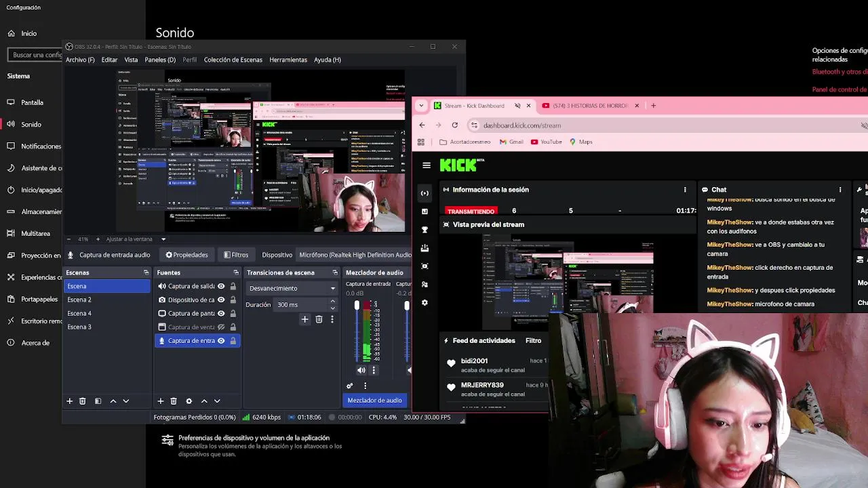Show hidden Captura de ventana source
This screenshot has height=488, width=868.
[x=221, y=327]
